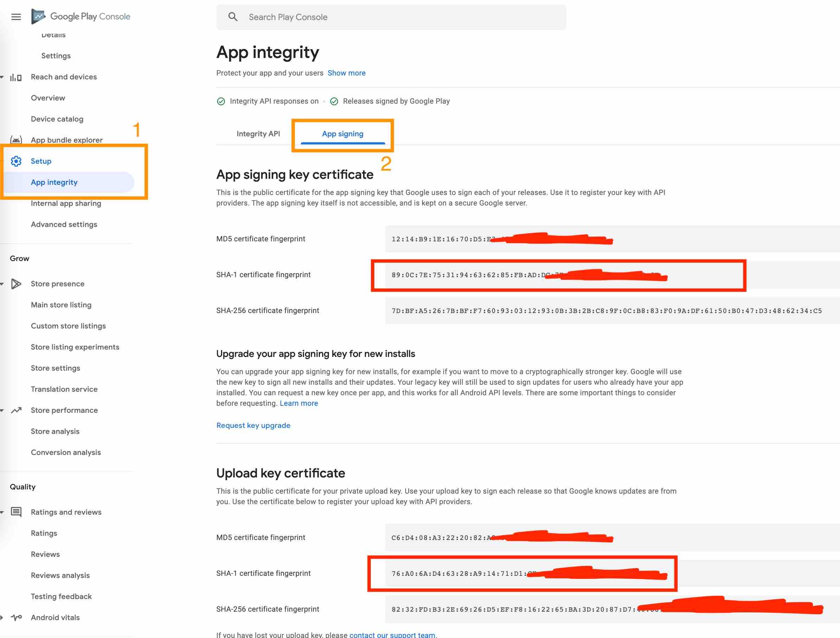Click the App bundle explorer icon
The image size is (840, 638).
(16, 140)
